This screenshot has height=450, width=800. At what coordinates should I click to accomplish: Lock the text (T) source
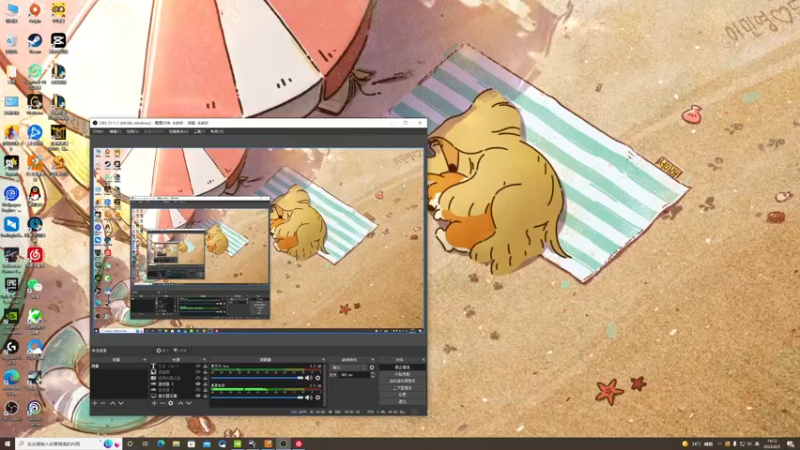tap(205, 366)
